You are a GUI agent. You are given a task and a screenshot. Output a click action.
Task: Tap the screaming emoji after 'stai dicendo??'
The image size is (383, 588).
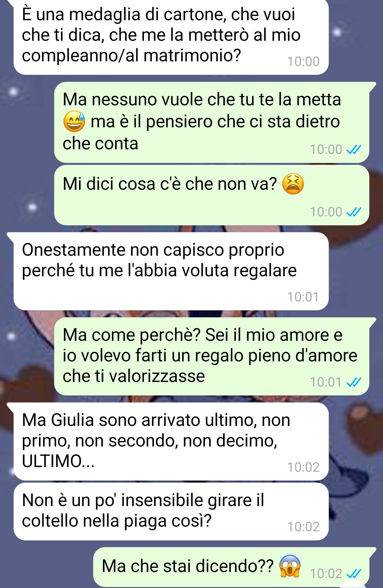pos(290,566)
